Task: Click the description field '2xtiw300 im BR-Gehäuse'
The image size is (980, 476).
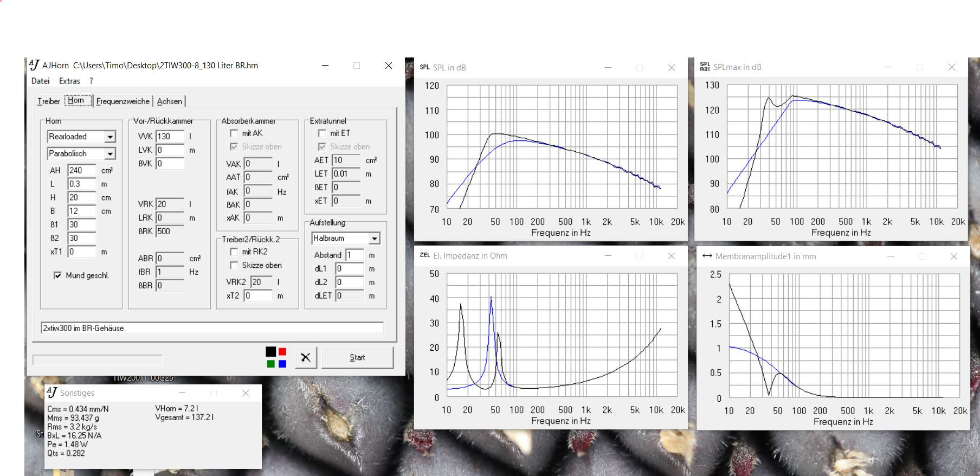Action: click(x=212, y=328)
